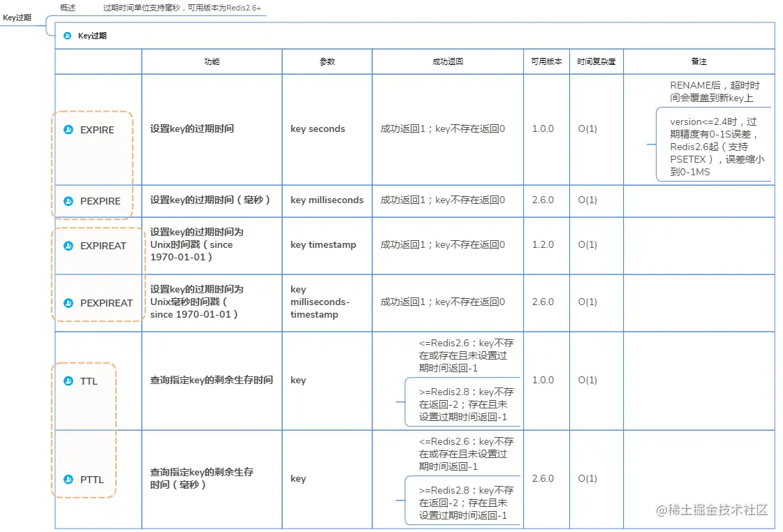Image resolution: width=783 pixels, height=532 pixels.
Task: Click version 2.6.0 in the PTTL row
Action: 543,479
